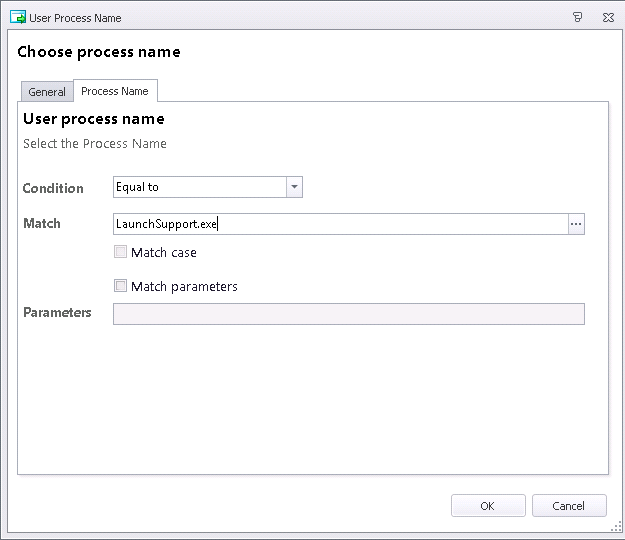
Task: Open the browse ellipsis button beside Match
Action: 576,224
